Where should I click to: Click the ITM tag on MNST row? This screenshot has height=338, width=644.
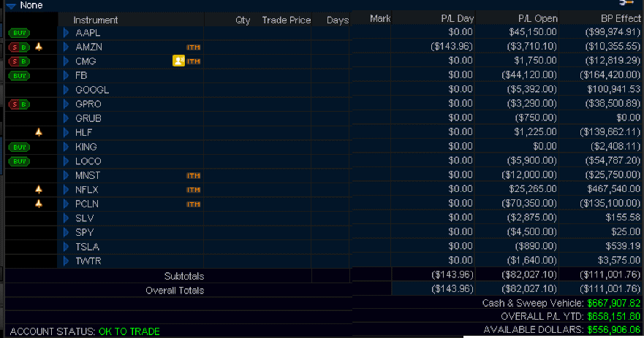pos(194,176)
